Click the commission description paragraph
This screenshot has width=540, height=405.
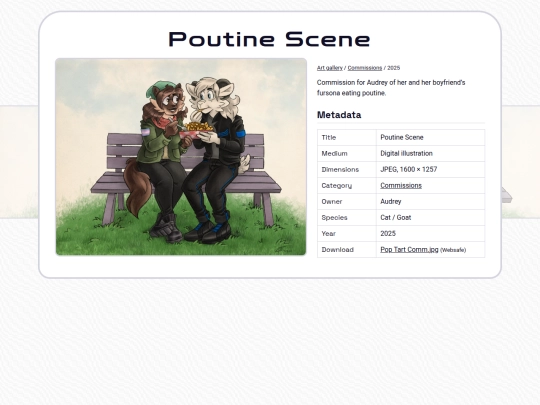(391, 87)
